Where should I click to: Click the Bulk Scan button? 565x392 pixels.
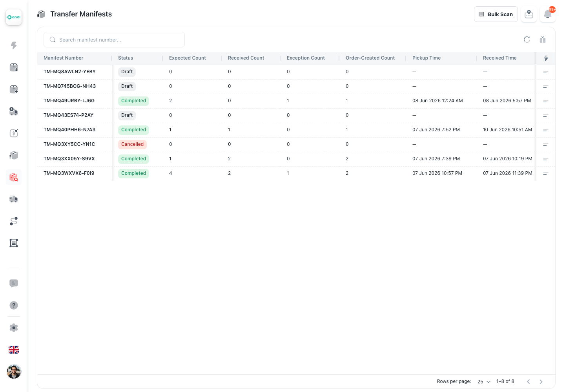pos(496,14)
